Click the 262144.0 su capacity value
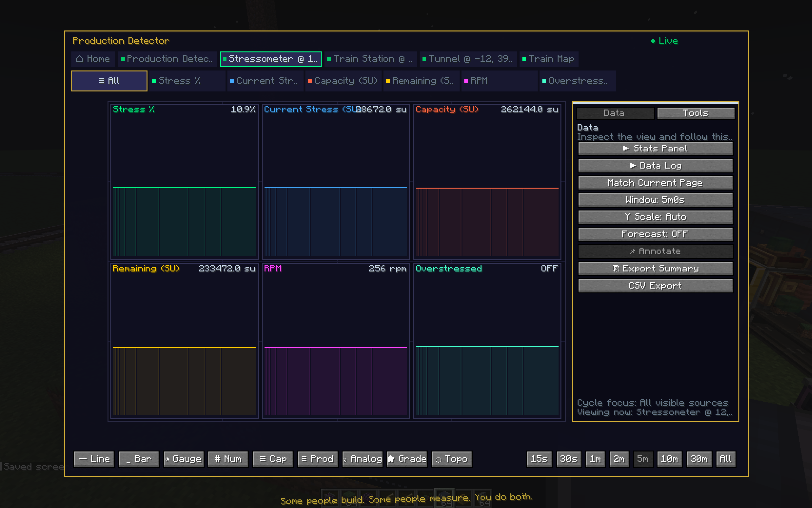The height and width of the screenshot is (508, 812). pyautogui.click(x=529, y=109)
